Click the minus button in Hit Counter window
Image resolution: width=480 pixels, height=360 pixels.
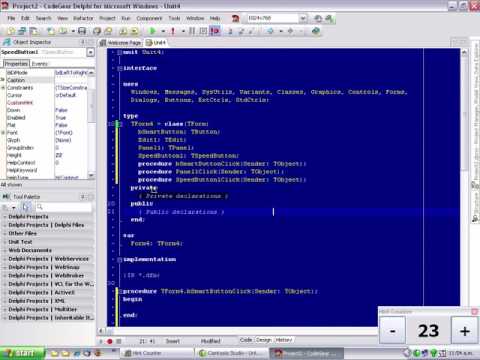pos(393,330)
